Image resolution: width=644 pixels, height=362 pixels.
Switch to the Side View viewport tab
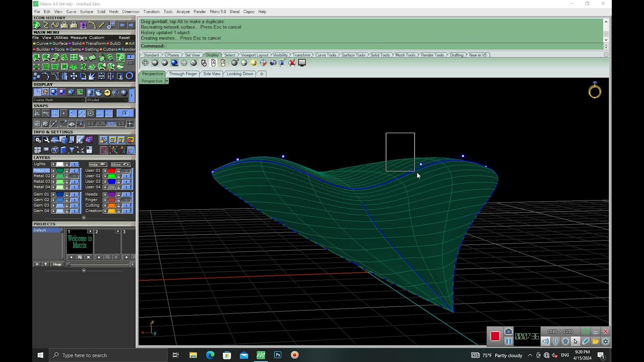(x=212, y=74)
